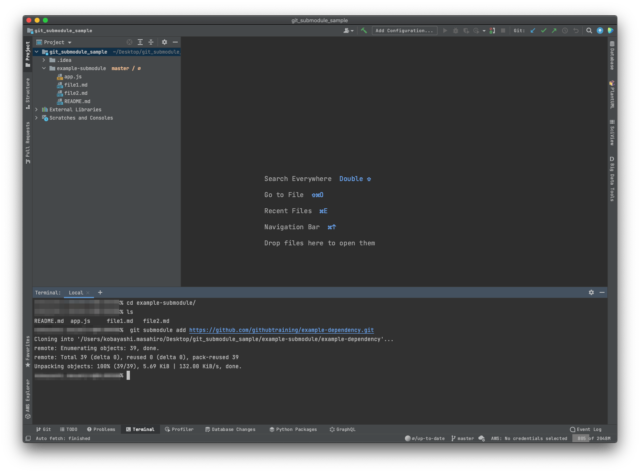Open the Project view dropdown
This screenshot has height=473, width=640.
click(x=54, y=42)
